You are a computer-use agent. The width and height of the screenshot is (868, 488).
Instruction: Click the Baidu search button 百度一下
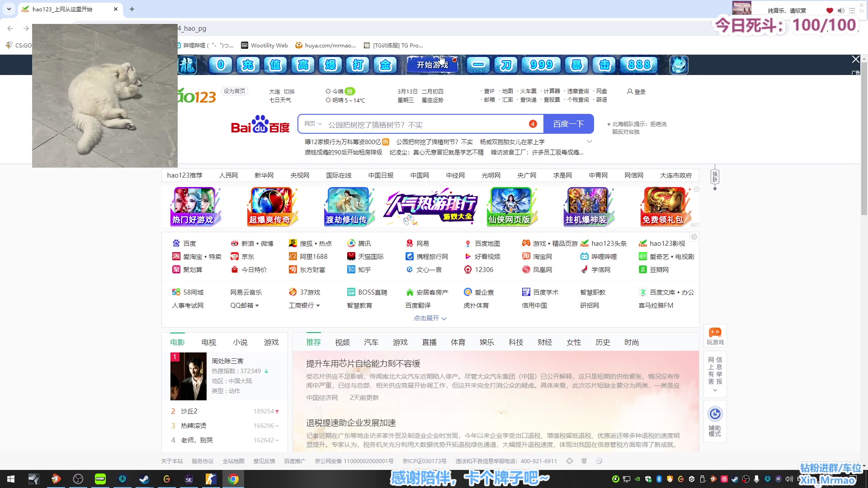tap(568, 124)
